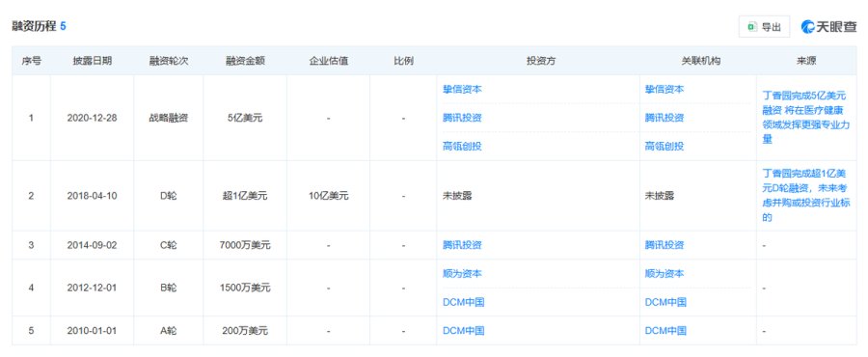Open 顺为资本 in the 关联机构 column
Viewport: 868px width, 357px height.
pyautogui.click(x=665, y=273)
